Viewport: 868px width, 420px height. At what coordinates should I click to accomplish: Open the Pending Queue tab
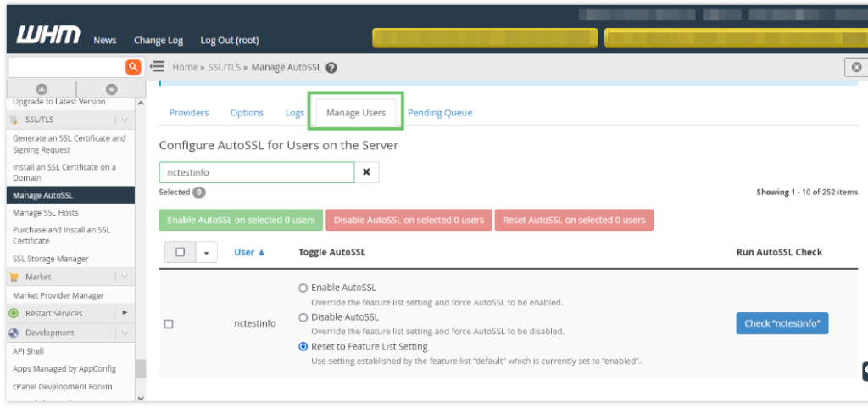point(439,113)
